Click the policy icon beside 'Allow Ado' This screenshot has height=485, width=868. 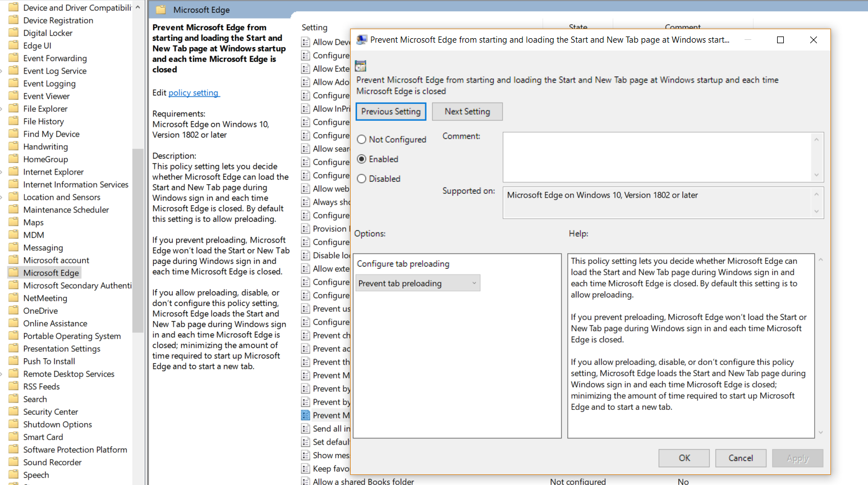point(306,82)
